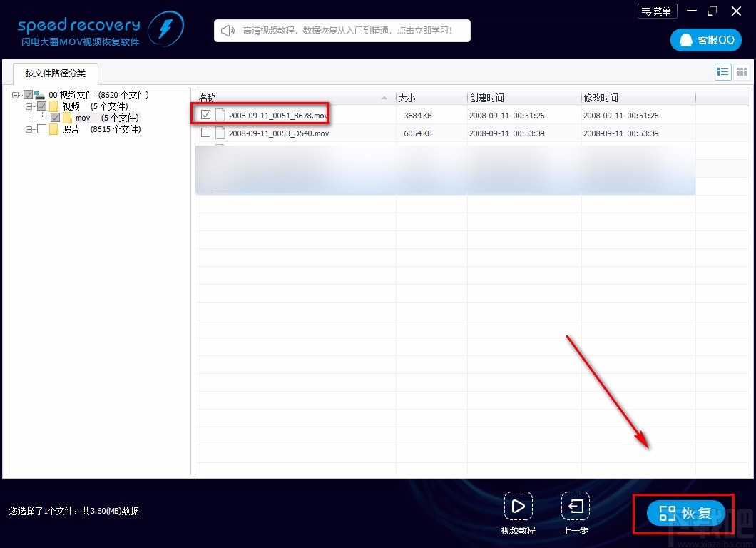Click the speaker announcement icon
The height and width of the screenshot is (548, 756).
228,31
